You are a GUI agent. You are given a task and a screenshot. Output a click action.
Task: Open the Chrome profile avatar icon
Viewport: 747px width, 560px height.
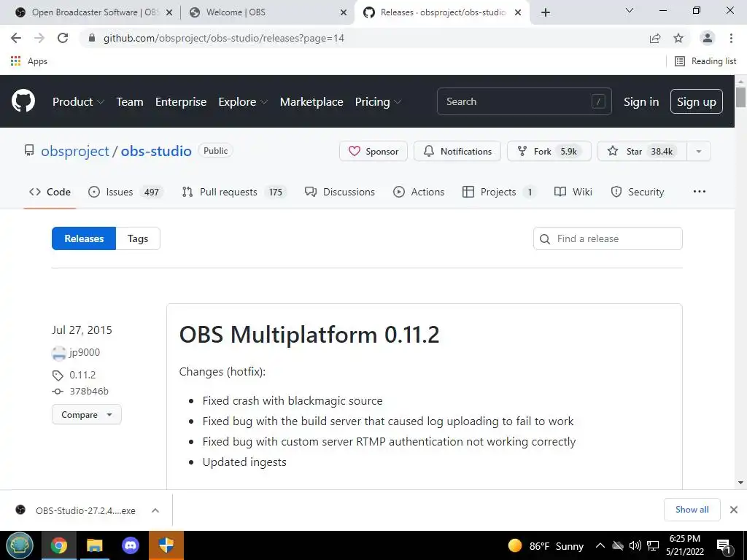point(708,38)
